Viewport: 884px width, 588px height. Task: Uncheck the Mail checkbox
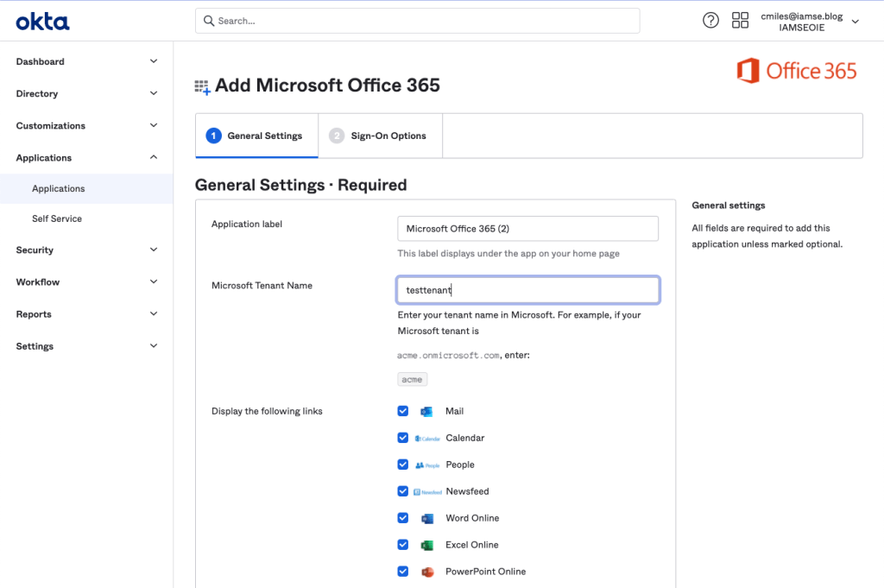(402, 411)
